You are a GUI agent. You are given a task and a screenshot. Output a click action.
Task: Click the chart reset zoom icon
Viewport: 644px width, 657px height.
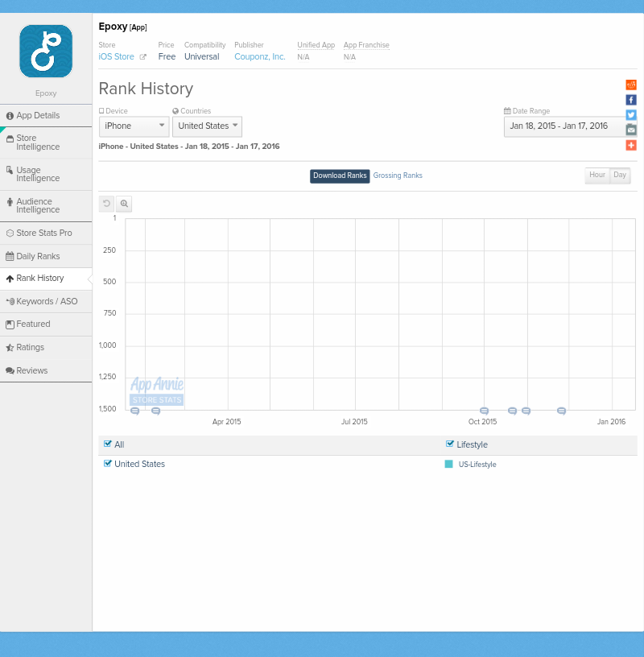pyautogui.click(x=106, y=204)
